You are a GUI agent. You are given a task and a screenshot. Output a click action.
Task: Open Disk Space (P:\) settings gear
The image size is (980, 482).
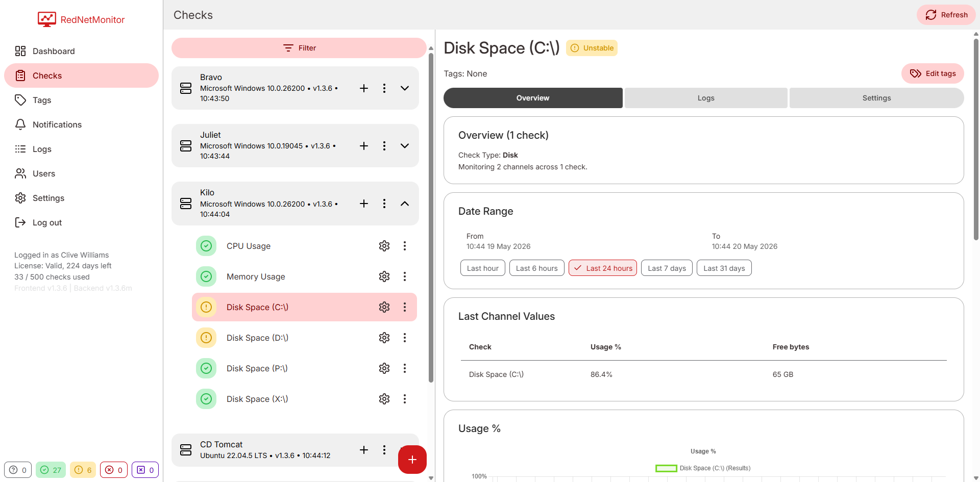[x=384, y=368]
